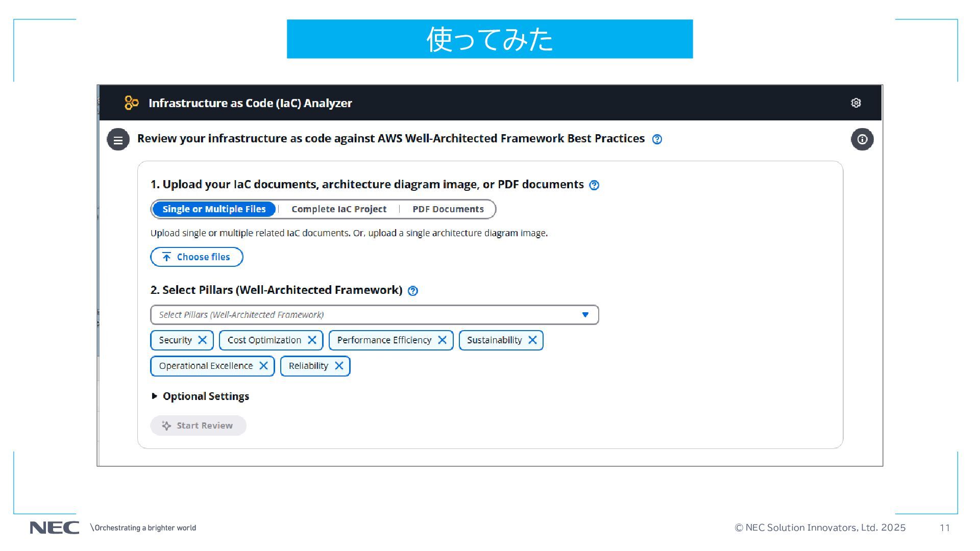Click the IaC Analyzer logo icon
Image resolution: width=980 pixels, height=551 pixels.
pyautogui.click(x=131, y=103)
